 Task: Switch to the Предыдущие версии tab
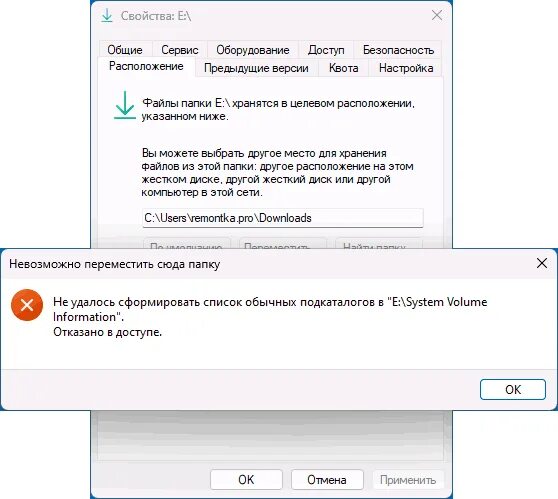tap(256, 68)
